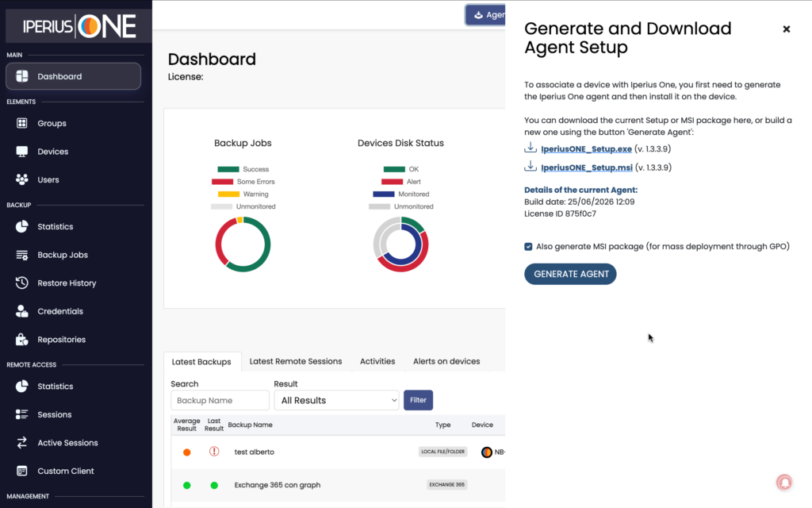Download IperiusONE_Setup.exe link
Viewport: 812px width, 508px height.
(586, 148)
